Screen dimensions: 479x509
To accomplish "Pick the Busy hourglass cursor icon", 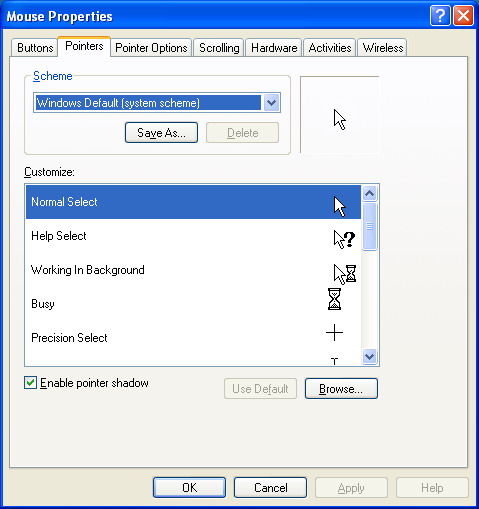I will pyautogui.click(x=334, y=299).
